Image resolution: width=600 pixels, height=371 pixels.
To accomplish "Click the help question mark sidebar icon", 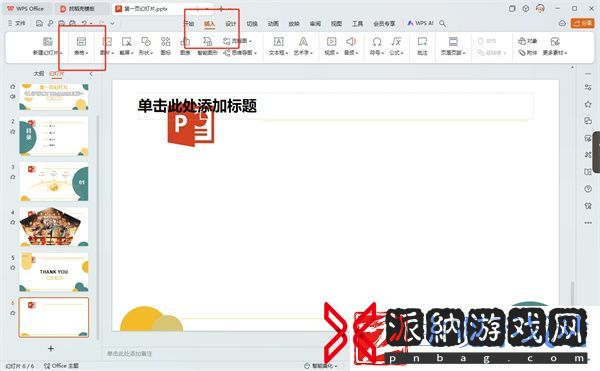I will click(x=588, y=189).
